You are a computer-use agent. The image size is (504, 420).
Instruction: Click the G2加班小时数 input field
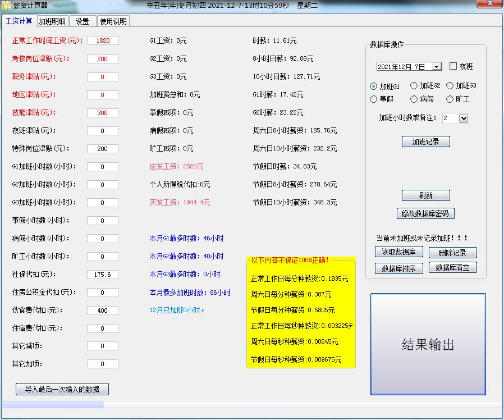[x=103, y=185]
